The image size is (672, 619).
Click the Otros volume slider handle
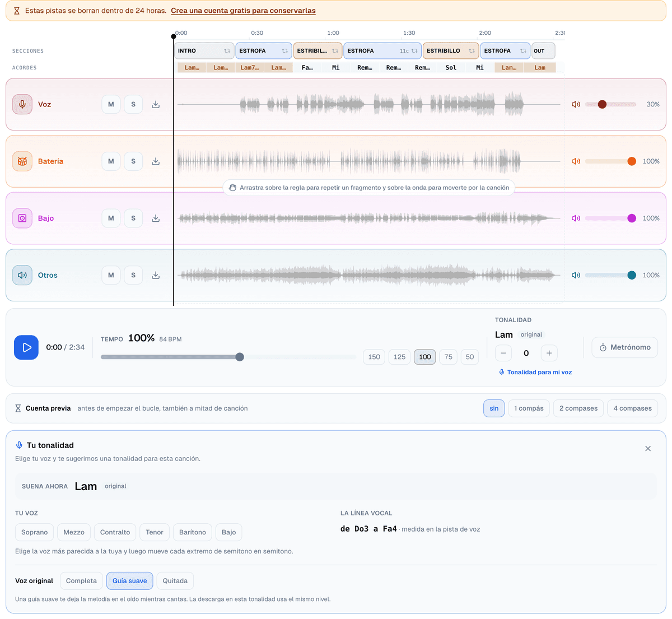(632, 275)
